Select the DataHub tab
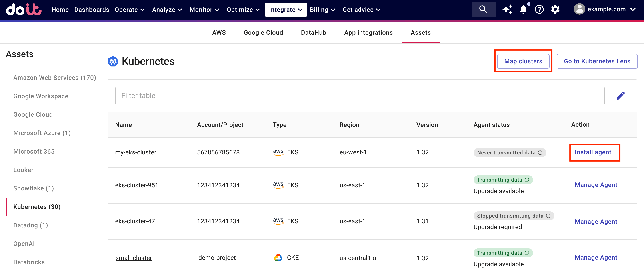This screenshot has width=644, height=276. pos(313,32)
